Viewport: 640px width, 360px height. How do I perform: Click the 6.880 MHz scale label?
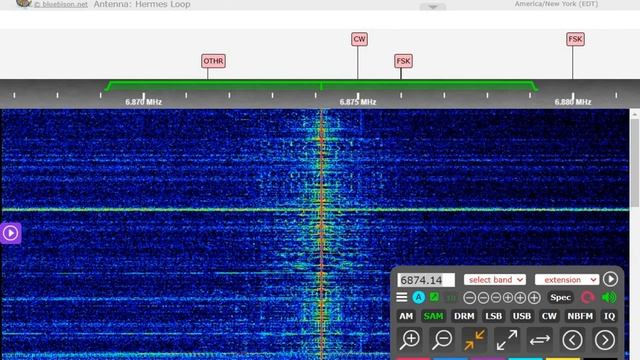573,102
